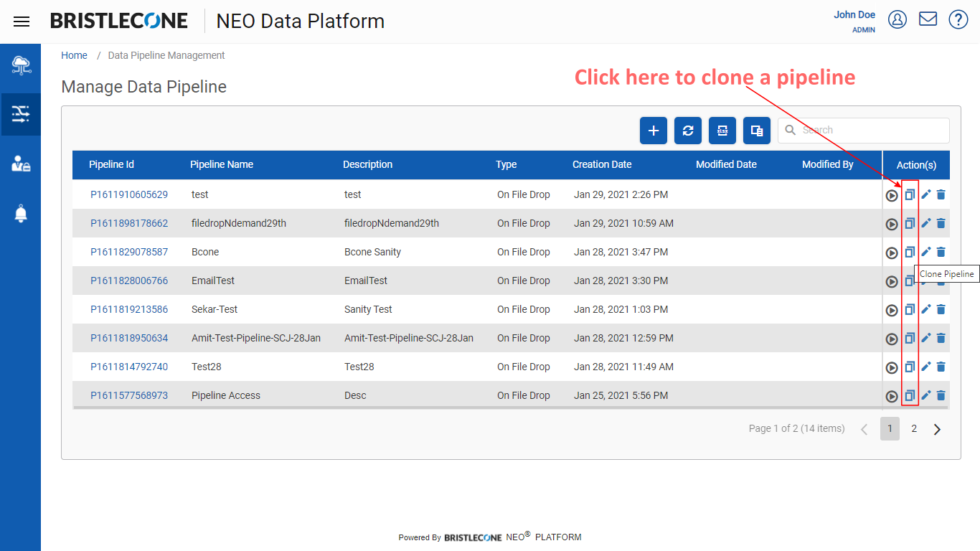
Task: Edit the Sekar-Test pipeline
Action: [925, 309]
